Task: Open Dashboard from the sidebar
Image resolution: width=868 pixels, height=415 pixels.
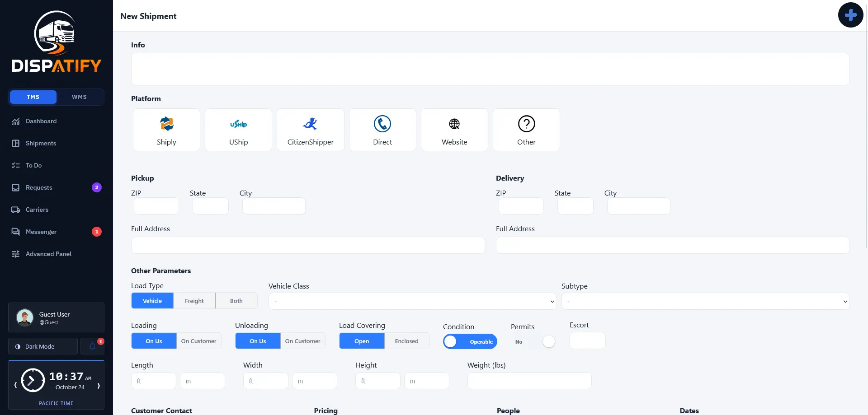Action: coord(56,121)
